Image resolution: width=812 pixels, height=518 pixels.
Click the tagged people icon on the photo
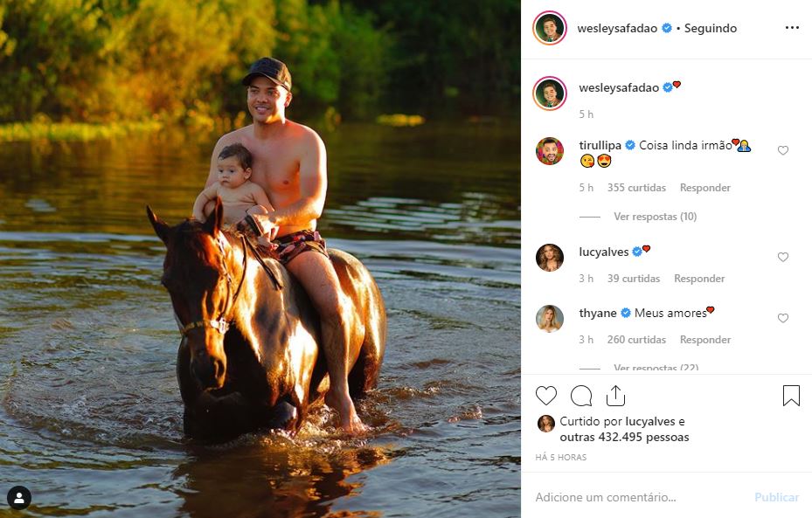[x=19, y=498]
